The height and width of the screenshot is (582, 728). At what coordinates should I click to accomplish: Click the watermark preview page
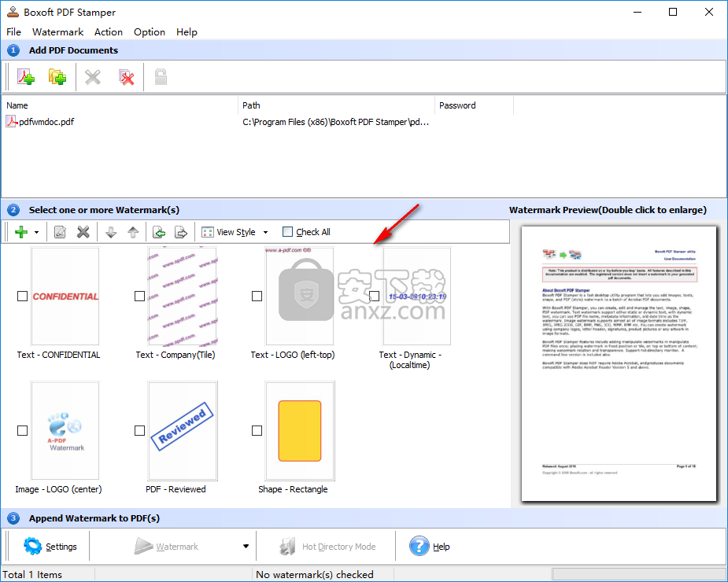coord(619,364)
